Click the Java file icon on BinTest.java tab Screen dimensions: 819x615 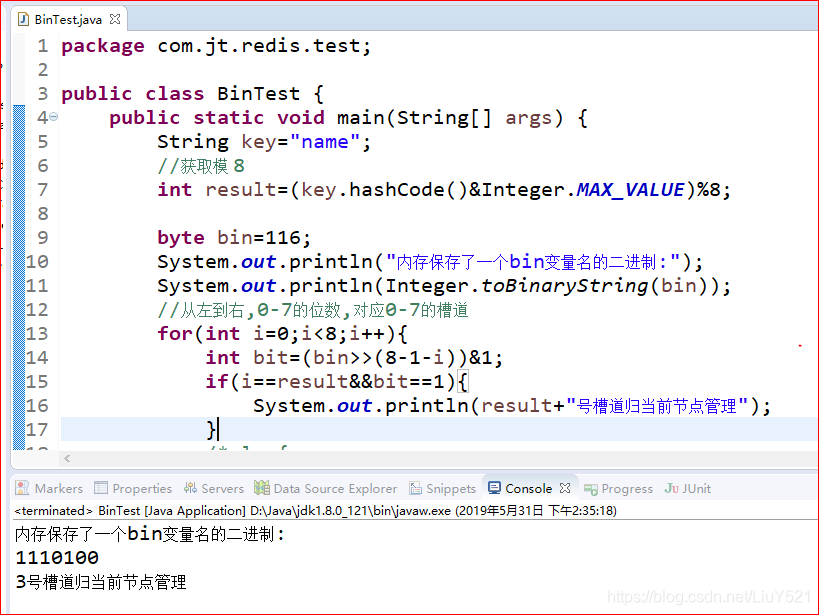(23, 19)
